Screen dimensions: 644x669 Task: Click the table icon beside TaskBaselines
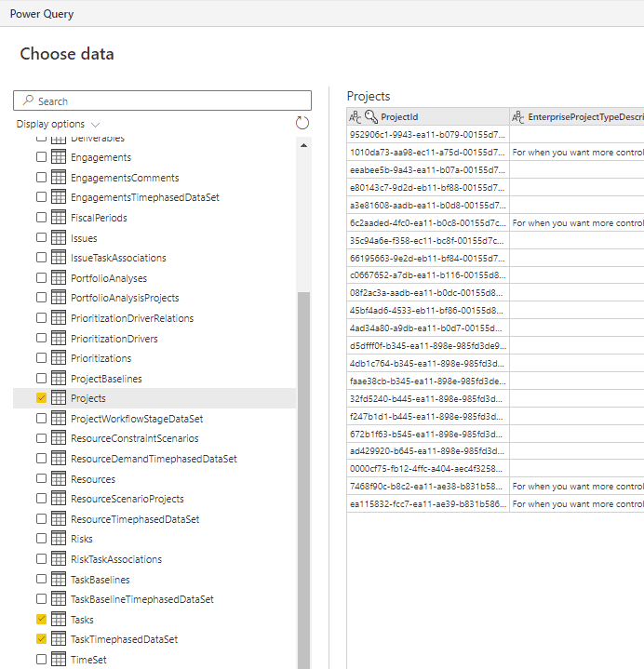[59, 579]
